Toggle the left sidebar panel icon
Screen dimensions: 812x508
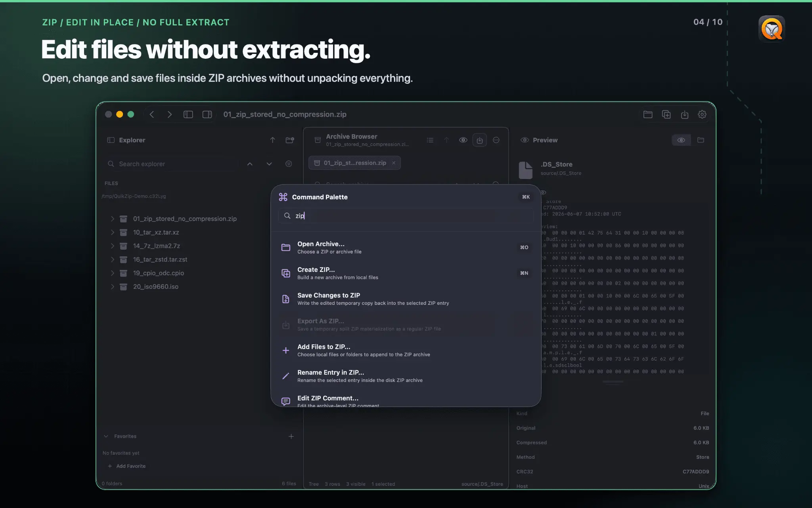[x=188, y=114]
